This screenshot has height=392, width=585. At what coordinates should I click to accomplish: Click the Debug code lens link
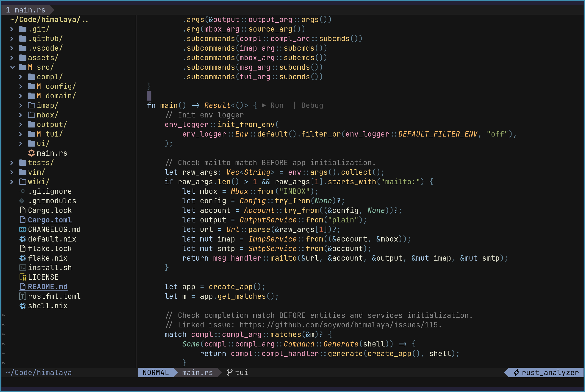[x=312, y=105]
